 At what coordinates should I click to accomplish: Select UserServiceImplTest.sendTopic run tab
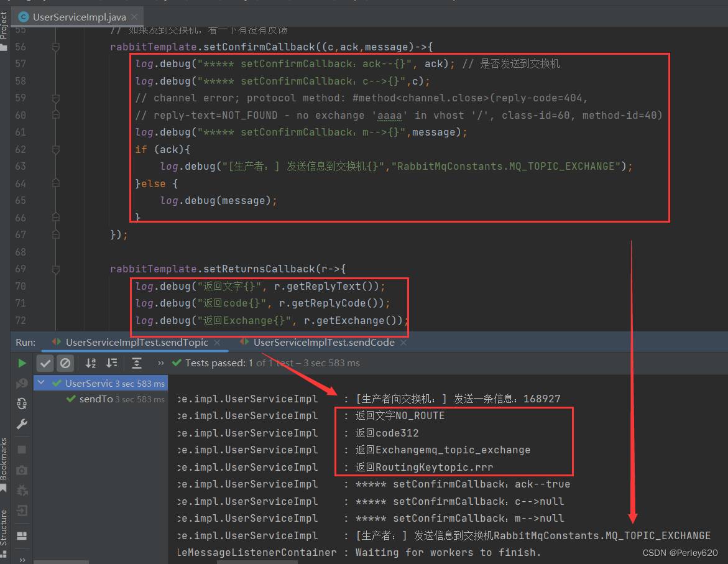pyautogui.click(x=137, y=343)
